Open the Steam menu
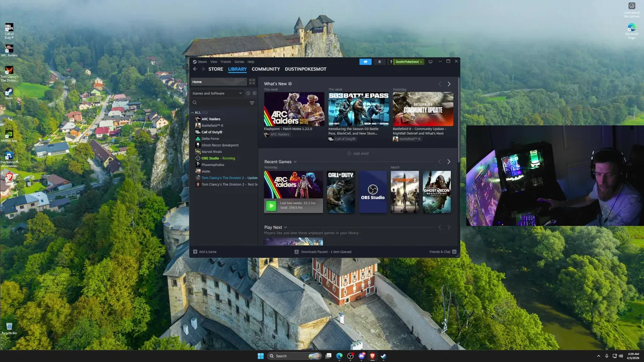The width and height of the screenshot is (644, 362). click(x=202, y=62)
